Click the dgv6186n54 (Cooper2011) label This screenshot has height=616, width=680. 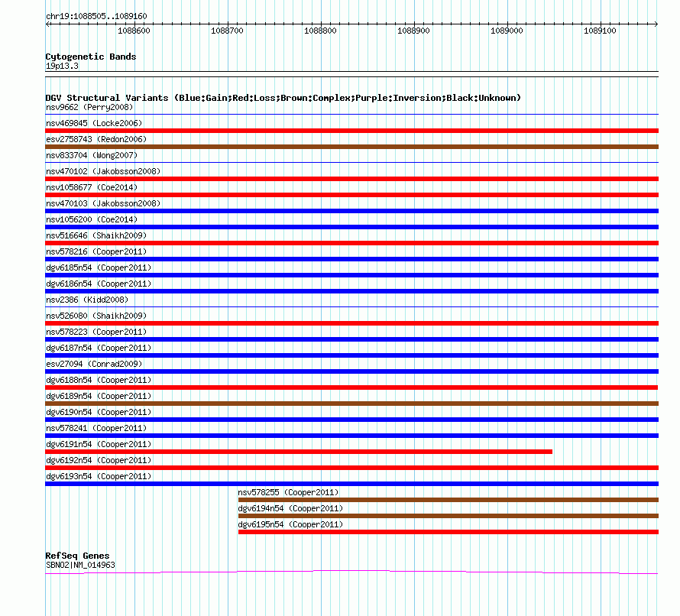click(x=99, y=284)
